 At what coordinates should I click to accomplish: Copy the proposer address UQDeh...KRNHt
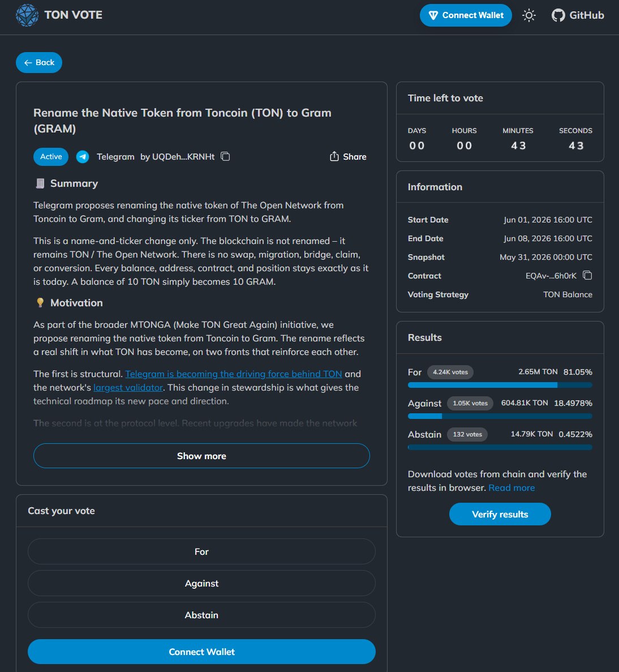[x=225, y=156]
